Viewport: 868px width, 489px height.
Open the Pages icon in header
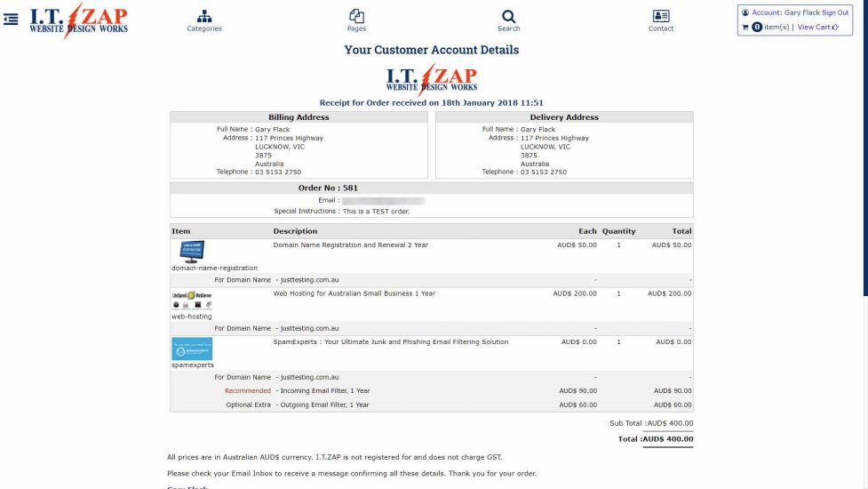(356, 16)
